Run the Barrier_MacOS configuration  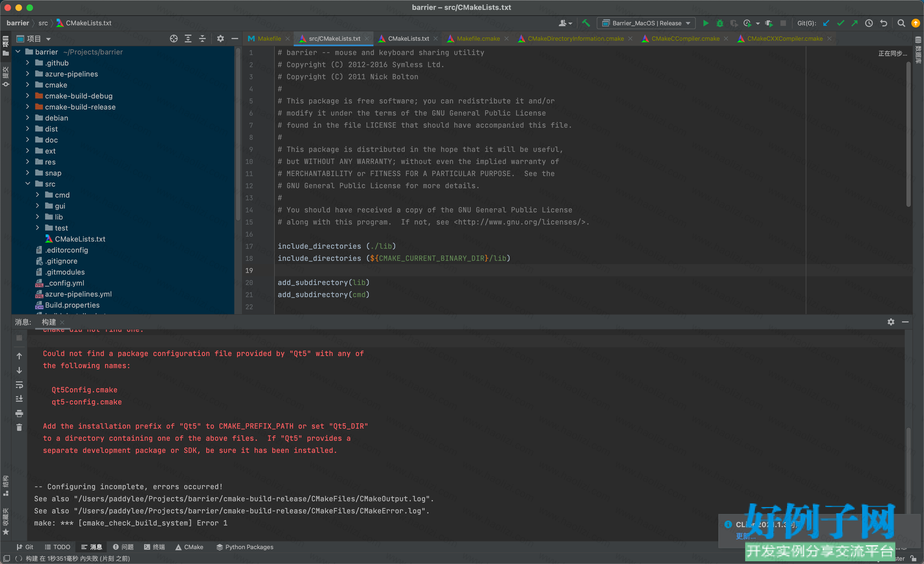click(x=705, y=23)
